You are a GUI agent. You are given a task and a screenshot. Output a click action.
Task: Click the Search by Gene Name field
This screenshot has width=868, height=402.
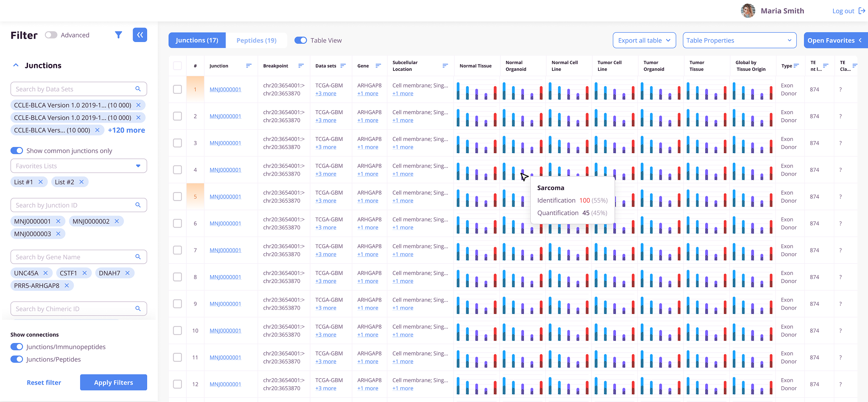tap(79, 257)
